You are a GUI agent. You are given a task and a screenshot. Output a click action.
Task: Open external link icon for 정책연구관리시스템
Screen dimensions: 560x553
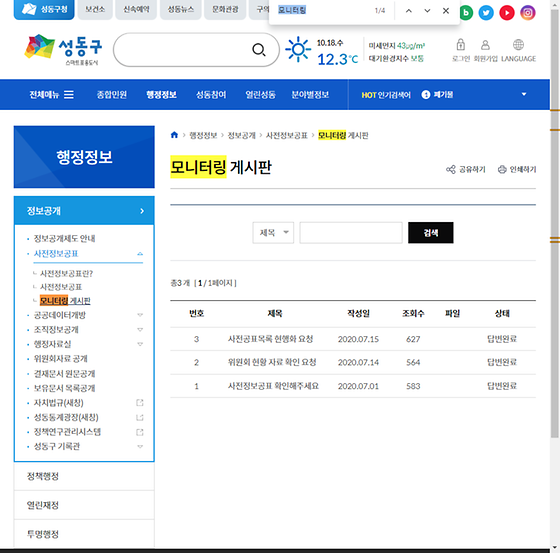(x=140, y=432)
